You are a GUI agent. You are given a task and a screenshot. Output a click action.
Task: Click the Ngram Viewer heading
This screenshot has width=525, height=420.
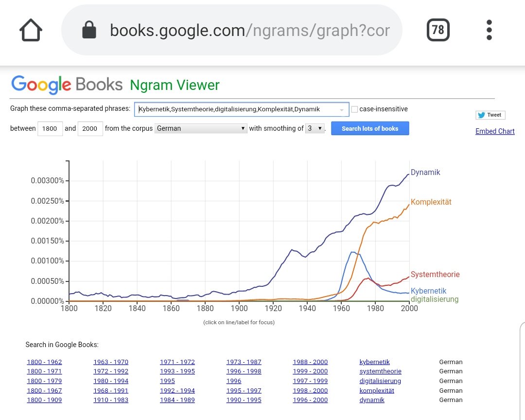(x=175, y=85)
